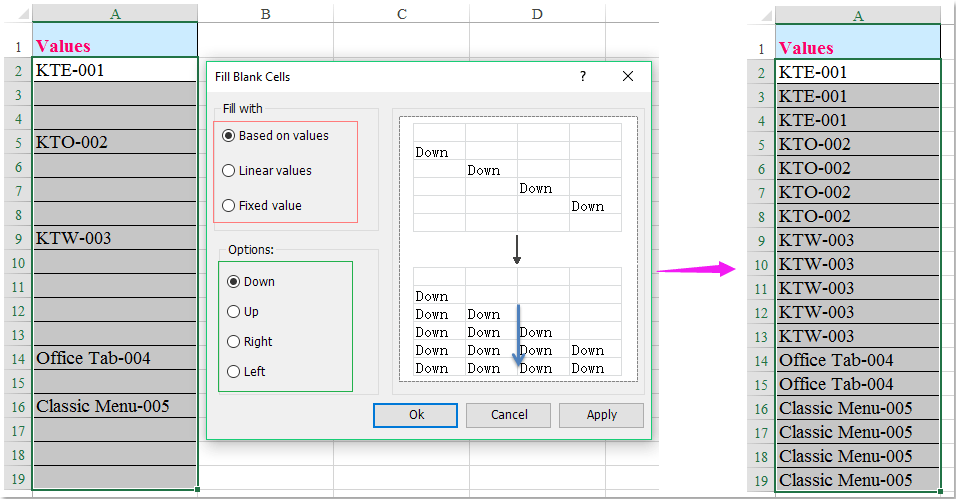Screen dimensions: 956x499
Task: Click blank cell A18 in left sheet
Action: click(x=115, y=454)
